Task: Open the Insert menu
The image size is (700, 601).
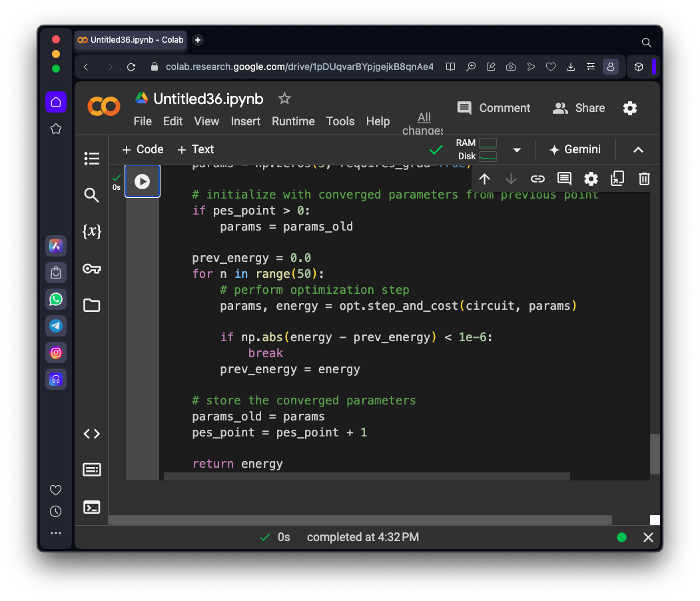Action: click(x=245, y=121)
